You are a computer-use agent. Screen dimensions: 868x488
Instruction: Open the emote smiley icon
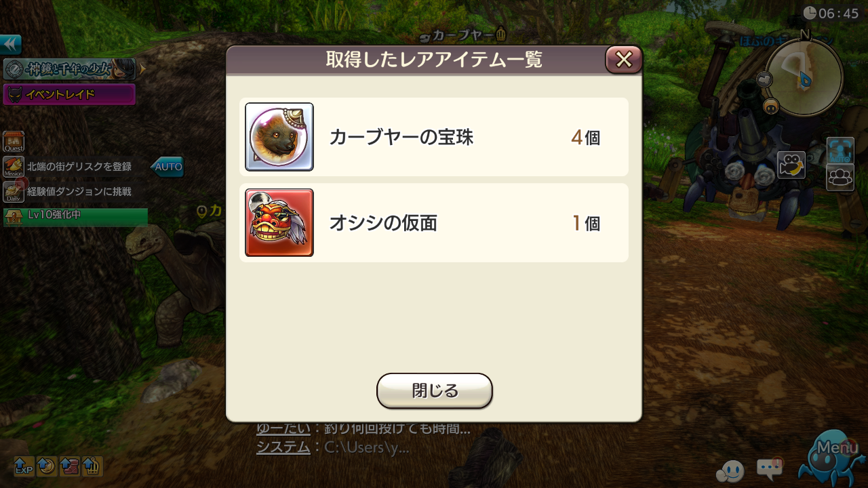click(x=730, y=470)
